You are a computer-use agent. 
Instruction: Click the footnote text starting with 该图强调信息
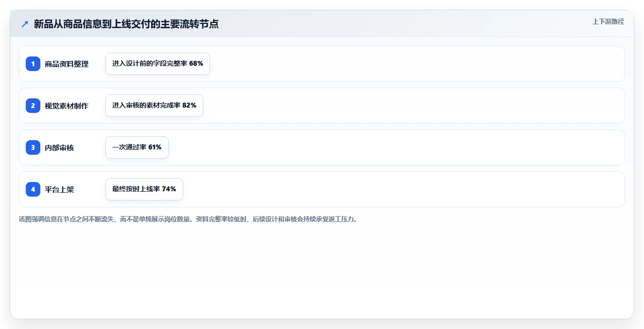click(x=188, y=219)
